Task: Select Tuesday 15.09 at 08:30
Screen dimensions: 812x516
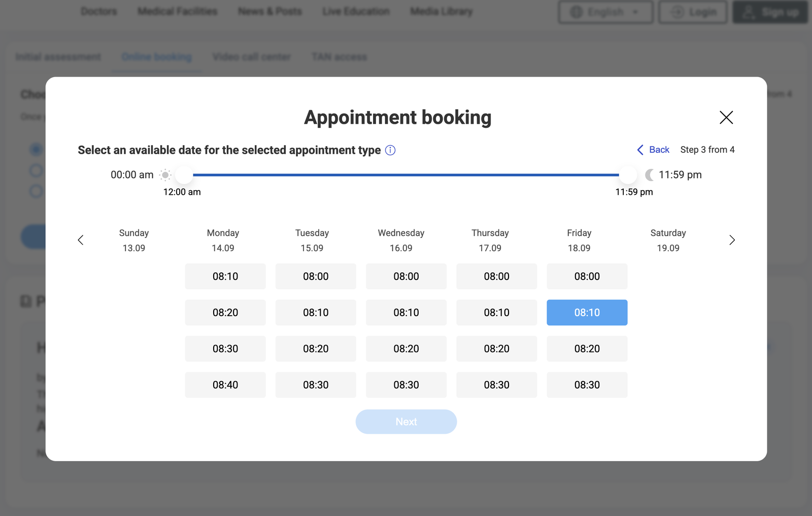Action: point(316,385)
